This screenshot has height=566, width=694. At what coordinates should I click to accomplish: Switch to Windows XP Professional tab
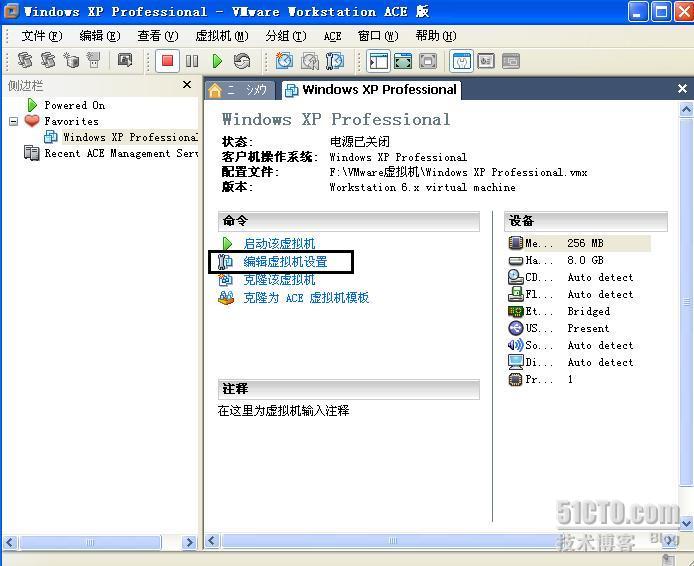(x=372, y=90)
